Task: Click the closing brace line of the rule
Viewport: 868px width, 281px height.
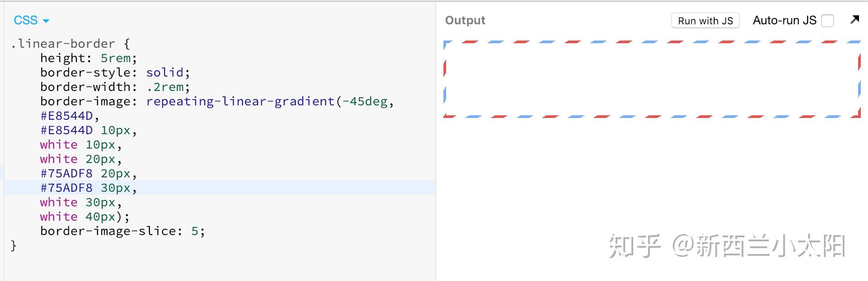Action: (13, 245)
